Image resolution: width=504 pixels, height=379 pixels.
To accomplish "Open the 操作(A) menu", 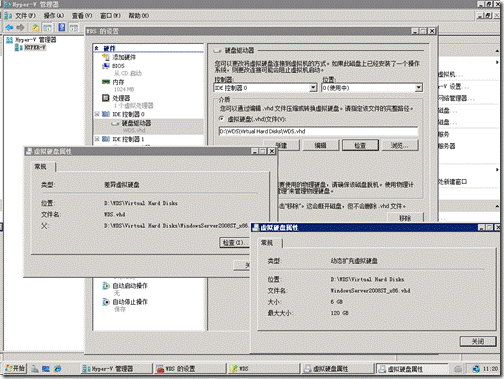I will click(54, 16).
